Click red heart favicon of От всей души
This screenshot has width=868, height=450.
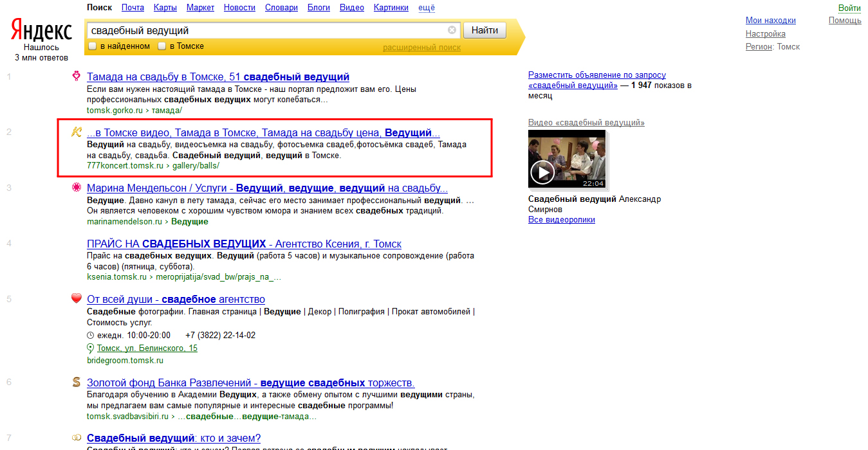coord(77,298)
